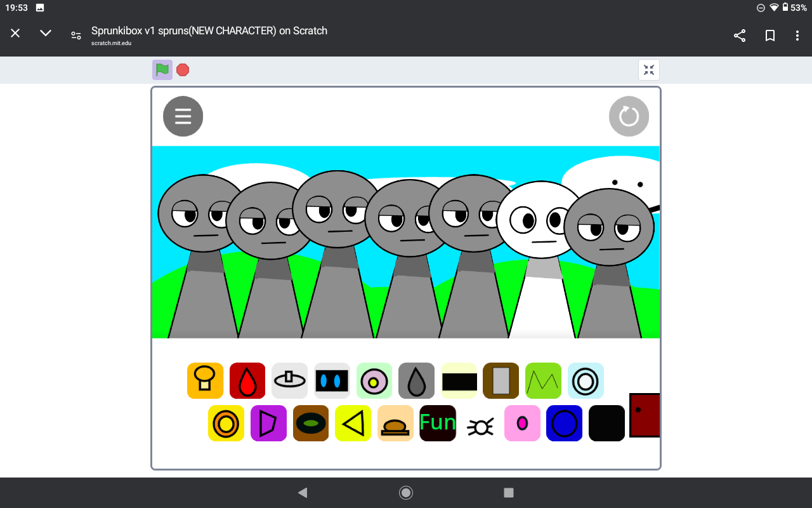
Task: Exit fullscreen stage mode
Action: (x=649, y=70)
